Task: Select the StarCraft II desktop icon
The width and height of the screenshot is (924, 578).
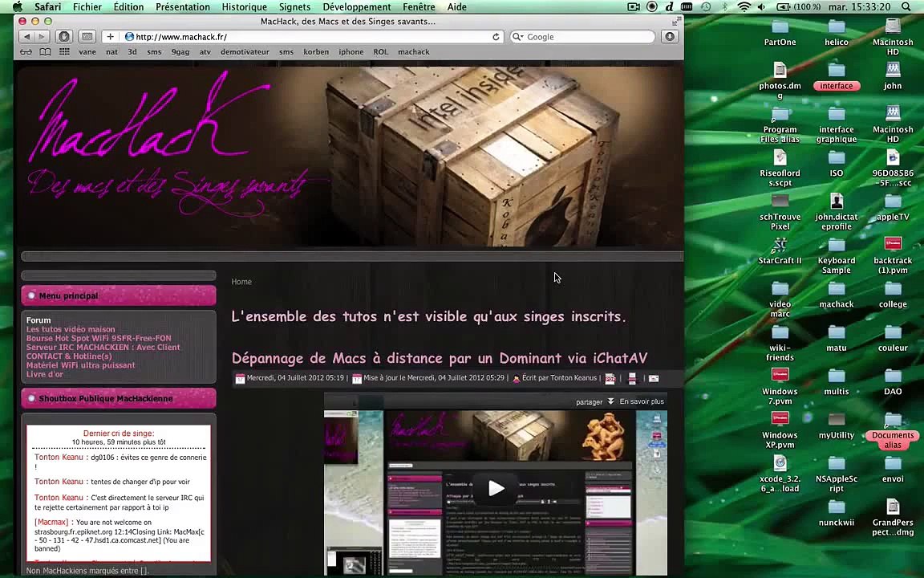Action: pos(780,250)
